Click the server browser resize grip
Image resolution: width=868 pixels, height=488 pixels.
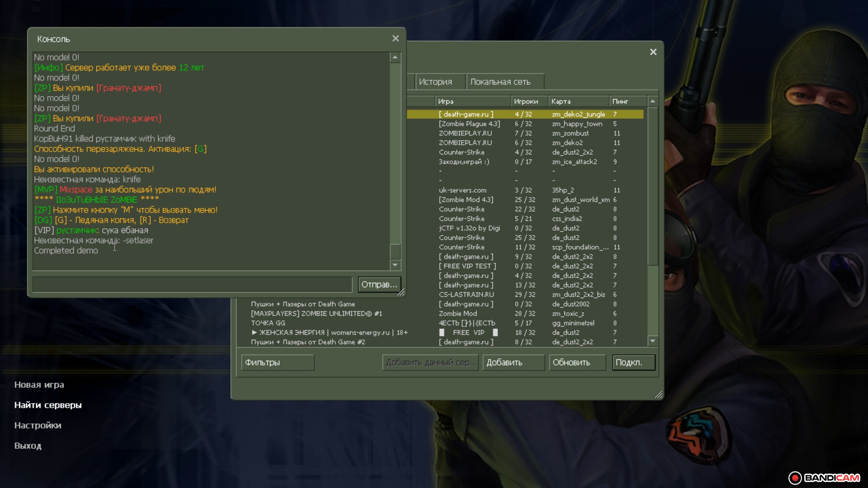coord(658,394)
